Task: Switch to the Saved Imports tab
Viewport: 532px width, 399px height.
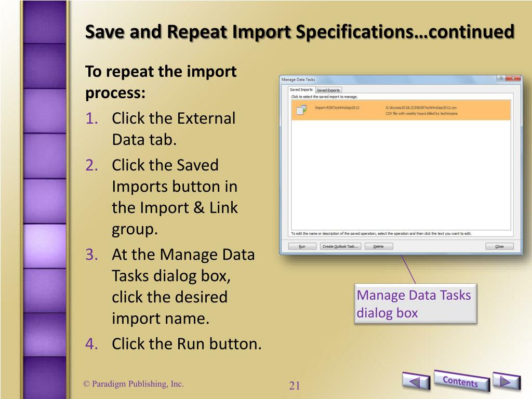Action: [x=301, y=90]
